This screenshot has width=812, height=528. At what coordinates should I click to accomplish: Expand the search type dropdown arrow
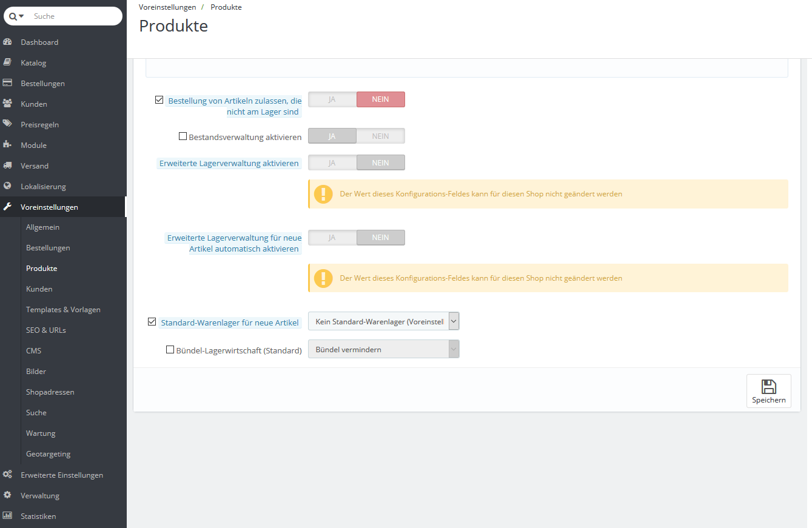click(21, 16)
